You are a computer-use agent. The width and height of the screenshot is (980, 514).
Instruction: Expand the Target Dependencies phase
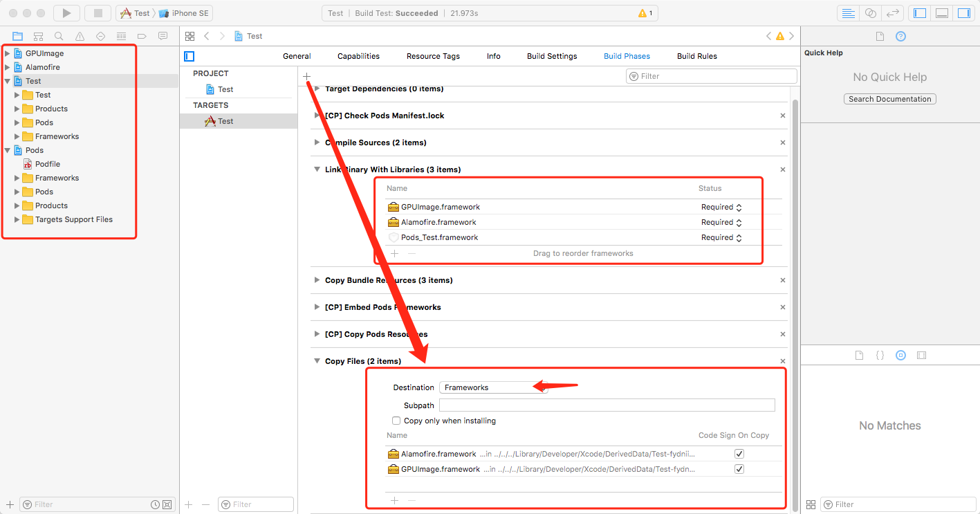317,89
